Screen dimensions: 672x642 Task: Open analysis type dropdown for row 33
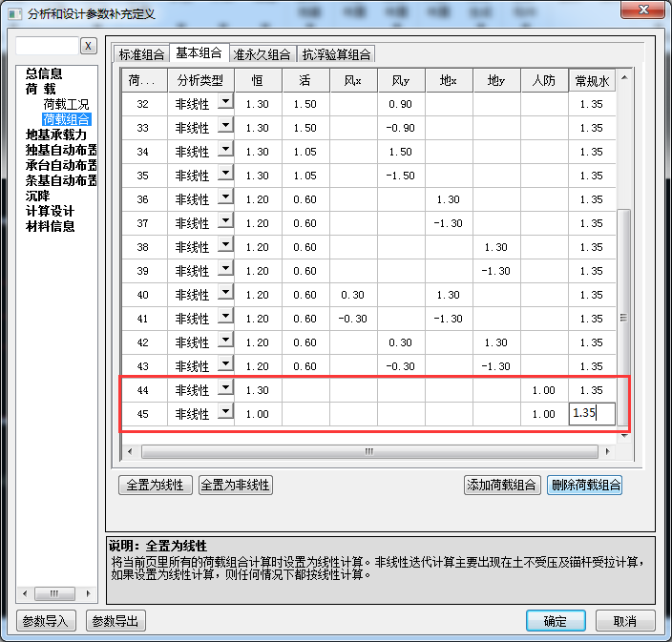click(225, 126)
